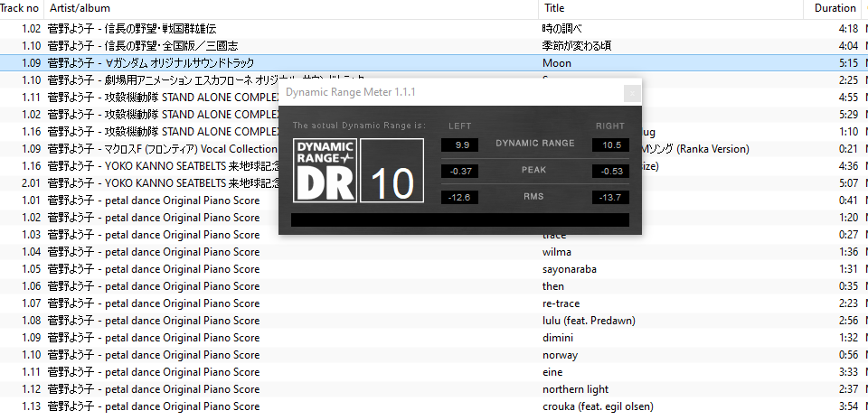Select the track titled eine
The image size is (868, 420).
[434, 372]
